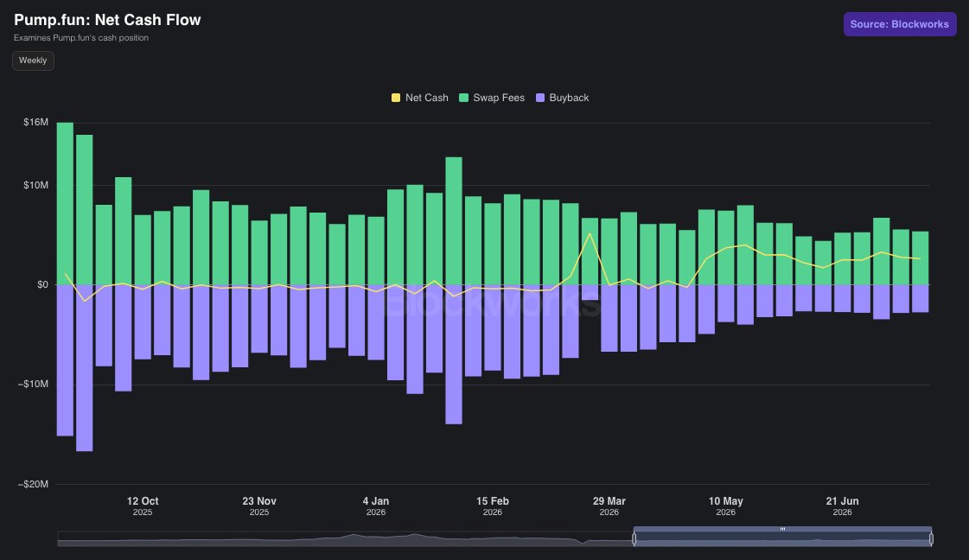Click the green Swap Fees legend swatch
The image size is (969, 560).
(x=464, y=98)
